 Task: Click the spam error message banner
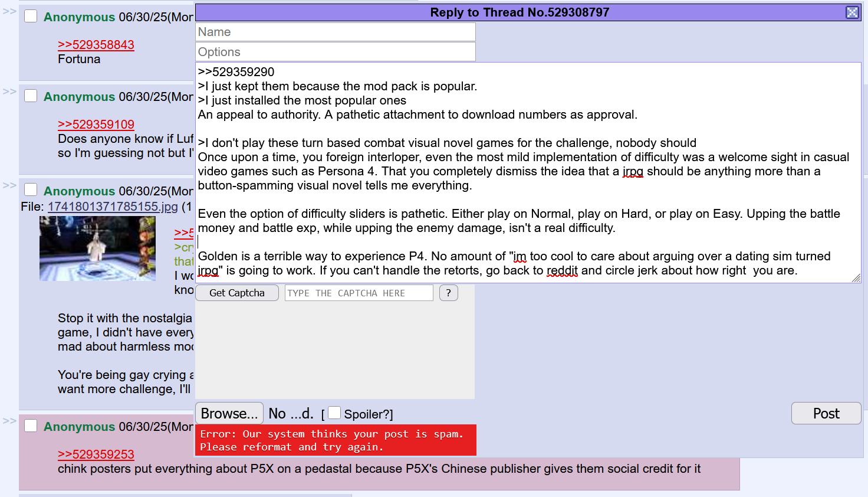pyautogui.click(x=336, y=440)
